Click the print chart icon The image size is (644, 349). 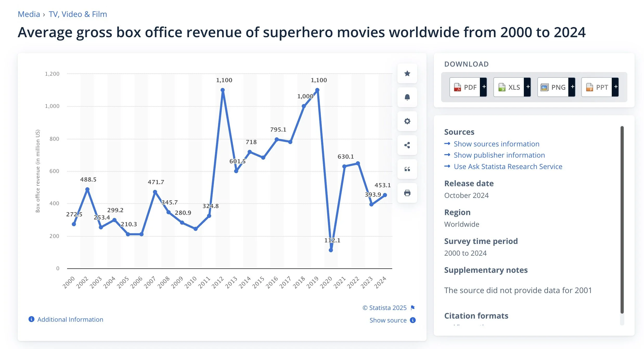point(407,193)
